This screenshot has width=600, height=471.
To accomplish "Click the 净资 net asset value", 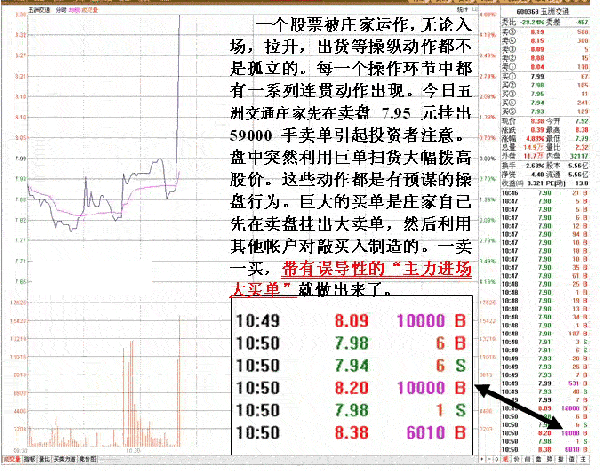I will tap(536, 175).
